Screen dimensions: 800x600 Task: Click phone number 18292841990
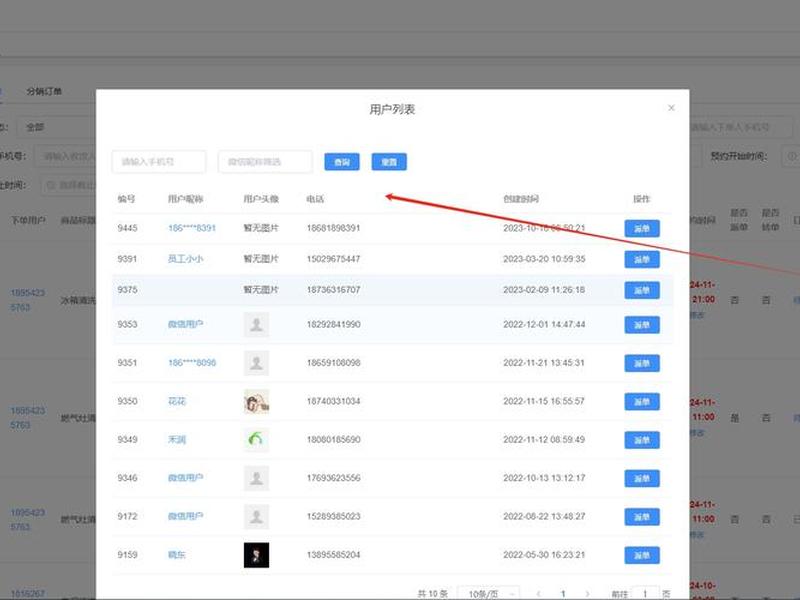334,324
